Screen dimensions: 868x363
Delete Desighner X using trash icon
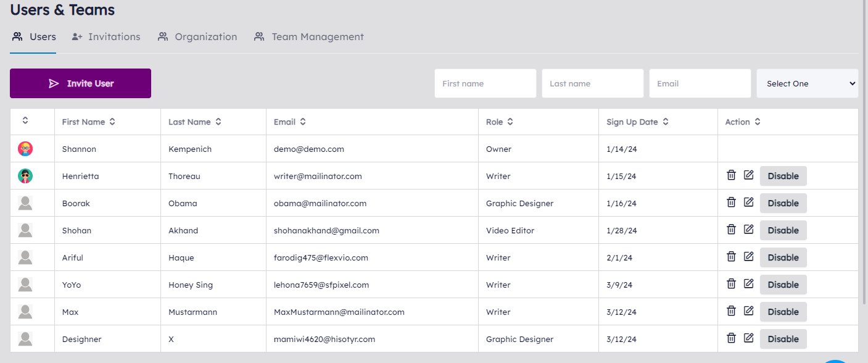[731, 338]
